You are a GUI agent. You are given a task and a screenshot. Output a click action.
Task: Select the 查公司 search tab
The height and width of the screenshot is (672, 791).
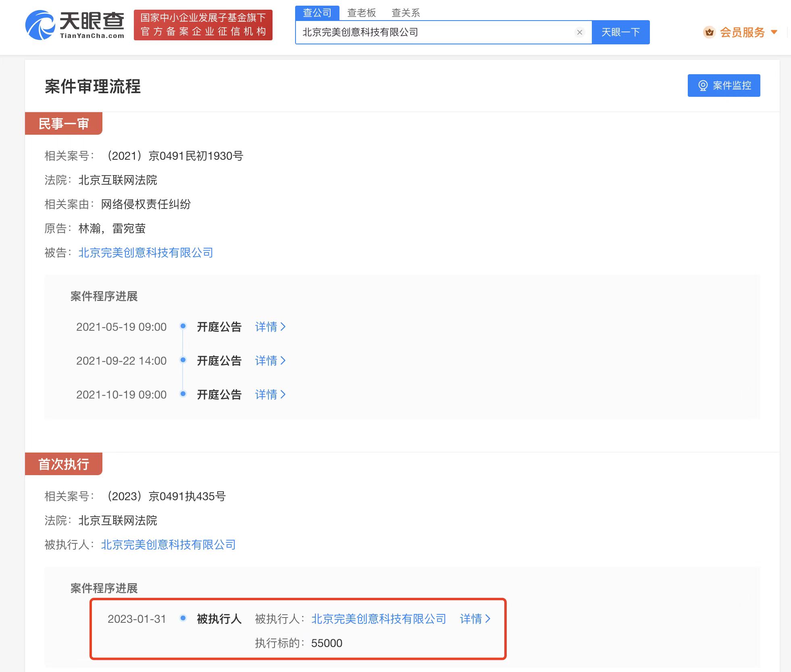coord(317,13)
